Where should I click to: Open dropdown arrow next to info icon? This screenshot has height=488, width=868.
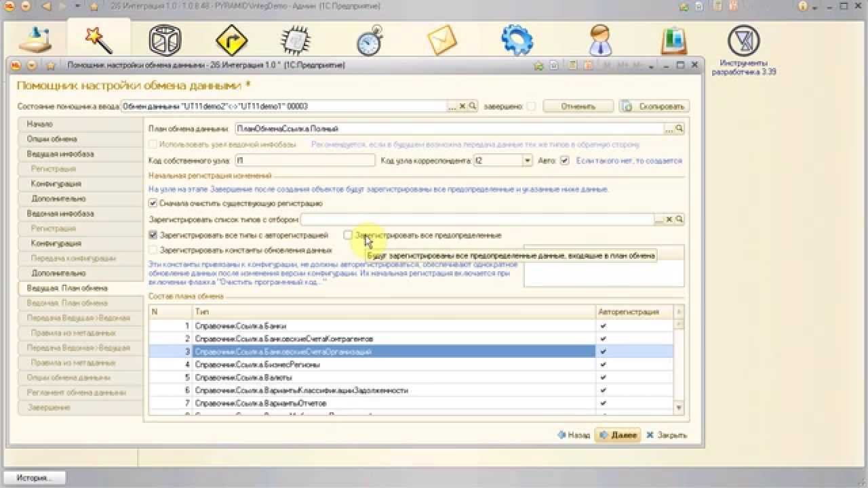click(x=814, y=7)
